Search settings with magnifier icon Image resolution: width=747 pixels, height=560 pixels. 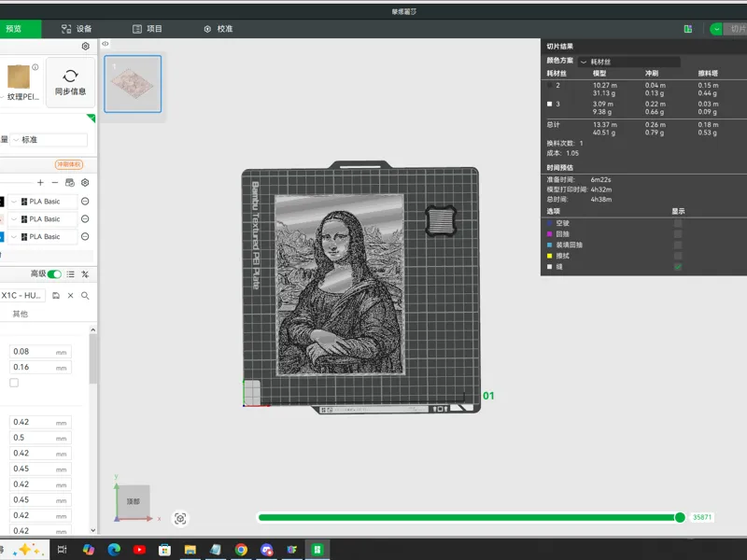coord(85,295)
